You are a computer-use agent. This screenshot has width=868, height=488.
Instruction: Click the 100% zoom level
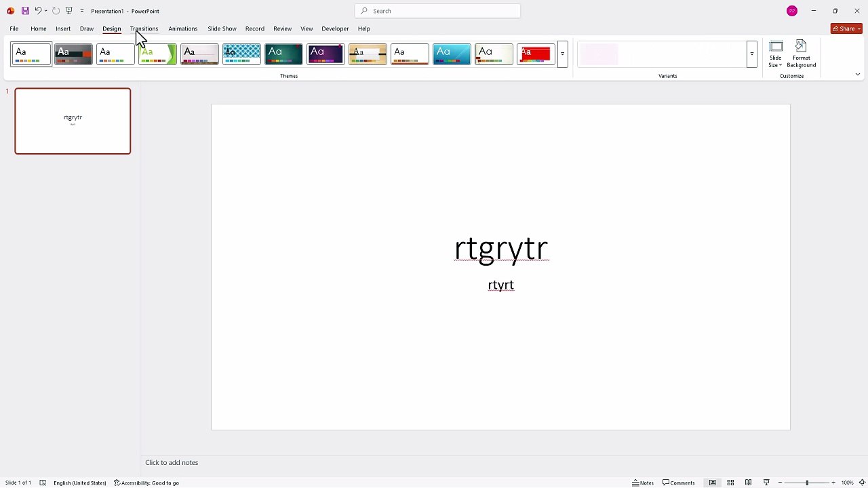(x=847, y=483)
